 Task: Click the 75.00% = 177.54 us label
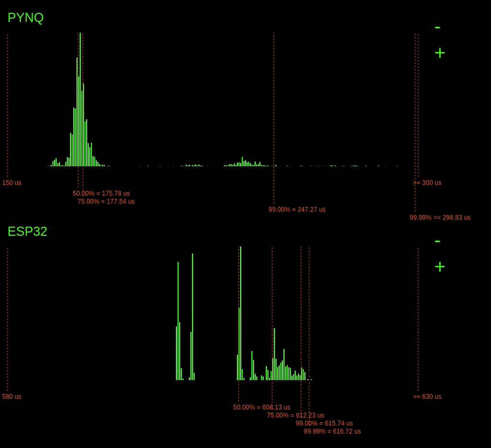click(106, 201)
